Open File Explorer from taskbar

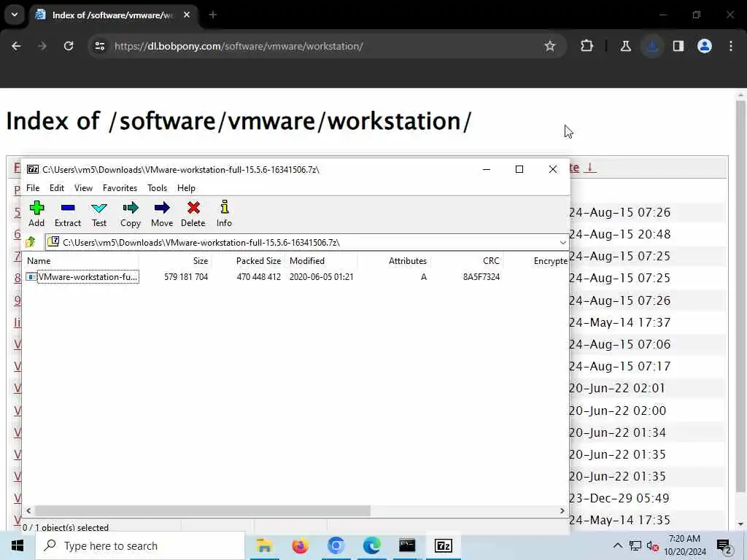(x=264, y=545)
